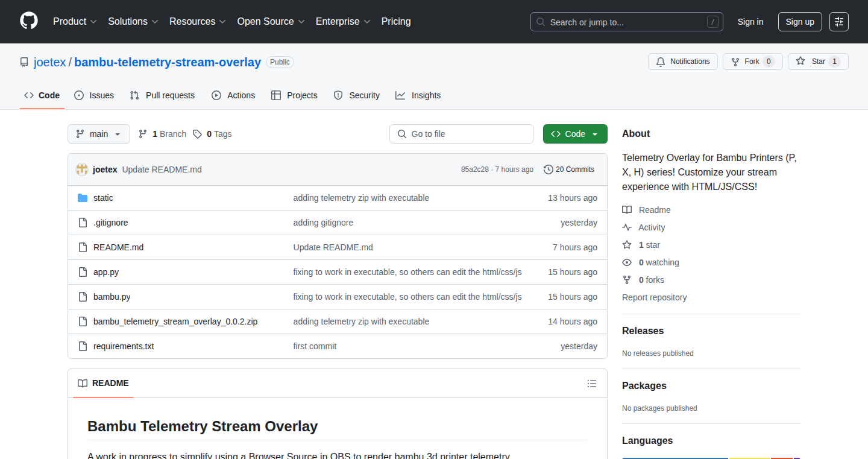Open the app.py file
Viewport: 868px width, 459px height.
(106, 272)
